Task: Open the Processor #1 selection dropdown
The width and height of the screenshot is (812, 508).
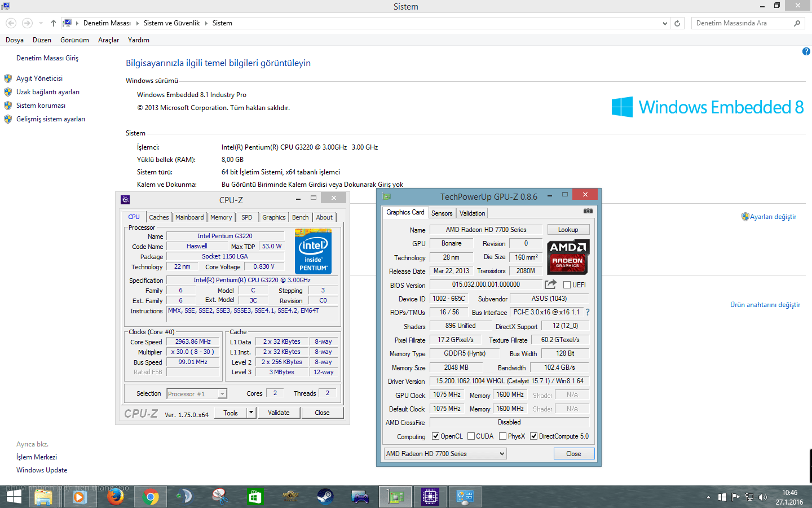Action: pyautogui.click(x=197, y=394)
